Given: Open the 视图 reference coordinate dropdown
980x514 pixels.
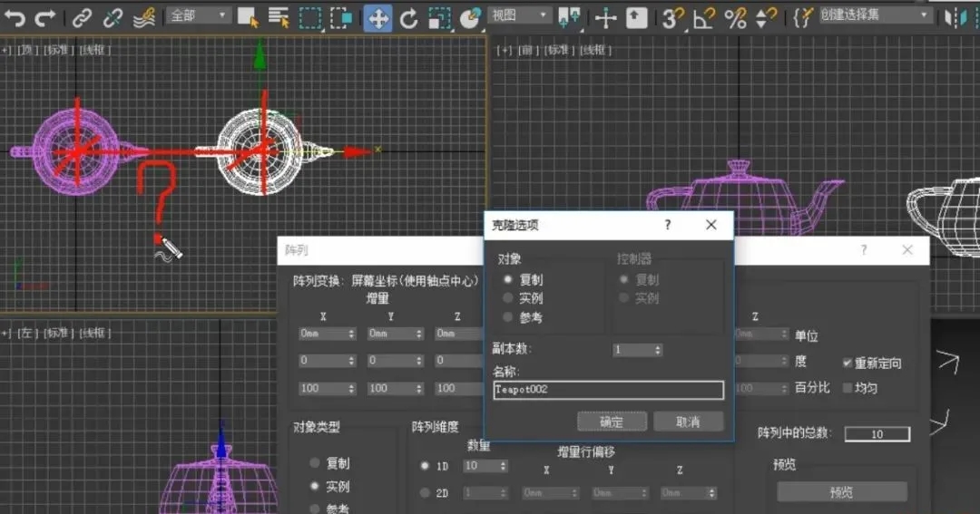Looking at the screenshot, I should [x=519, y=15].
